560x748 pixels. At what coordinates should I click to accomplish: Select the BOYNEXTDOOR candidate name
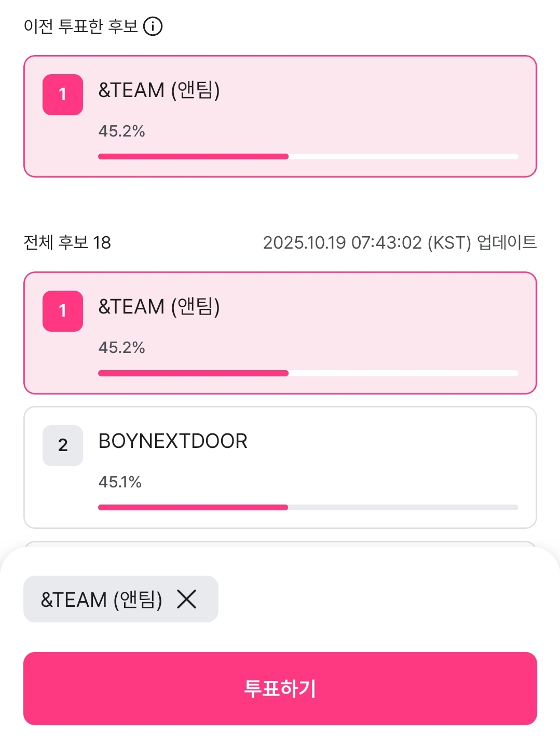pyautogui.click(x=173, y=441)
